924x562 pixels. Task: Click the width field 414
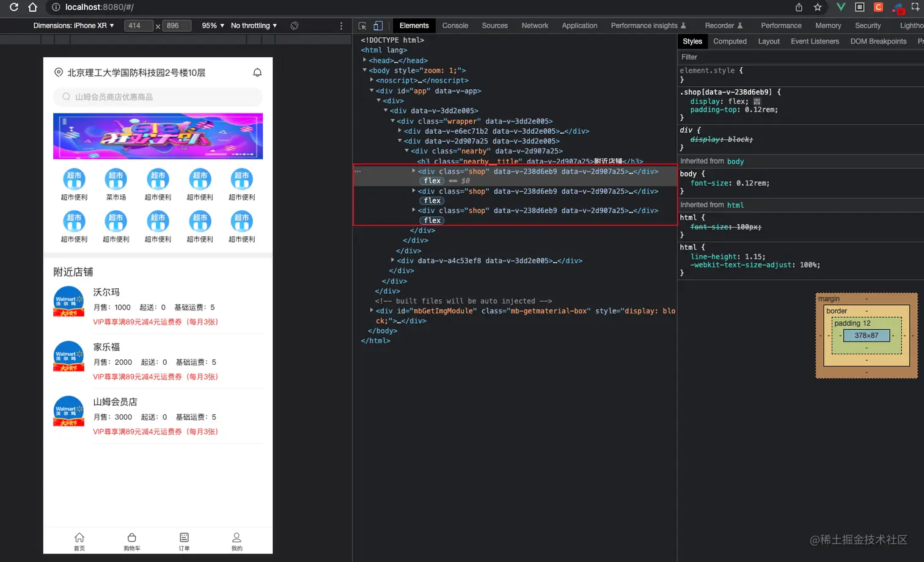(x=139, y=26)
